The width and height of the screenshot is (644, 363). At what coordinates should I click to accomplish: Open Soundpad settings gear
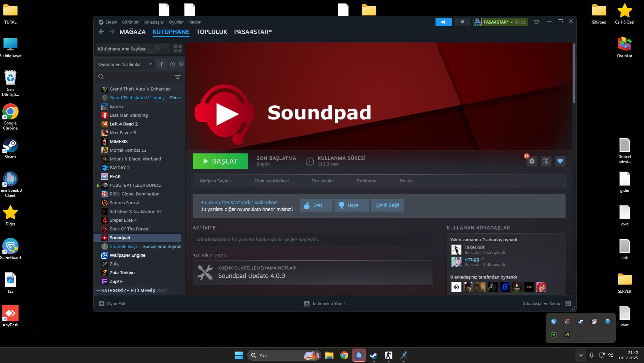pyautogui.click(x=532, y=161)
